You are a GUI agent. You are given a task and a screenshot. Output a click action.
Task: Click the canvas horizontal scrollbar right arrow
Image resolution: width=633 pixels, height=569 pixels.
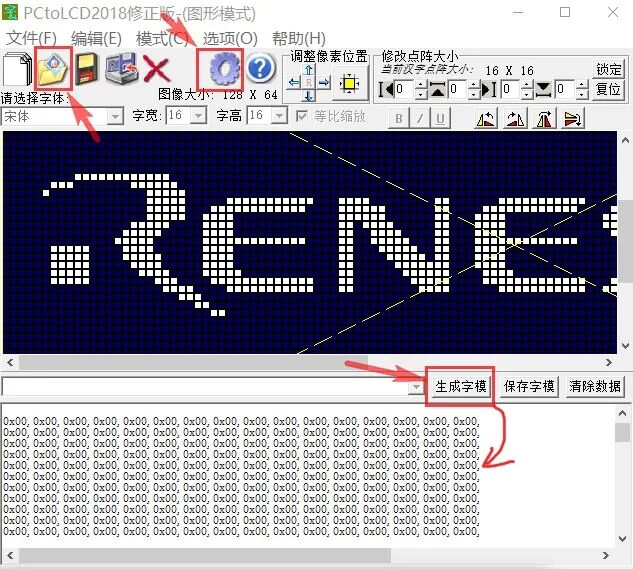click(609, 362)
